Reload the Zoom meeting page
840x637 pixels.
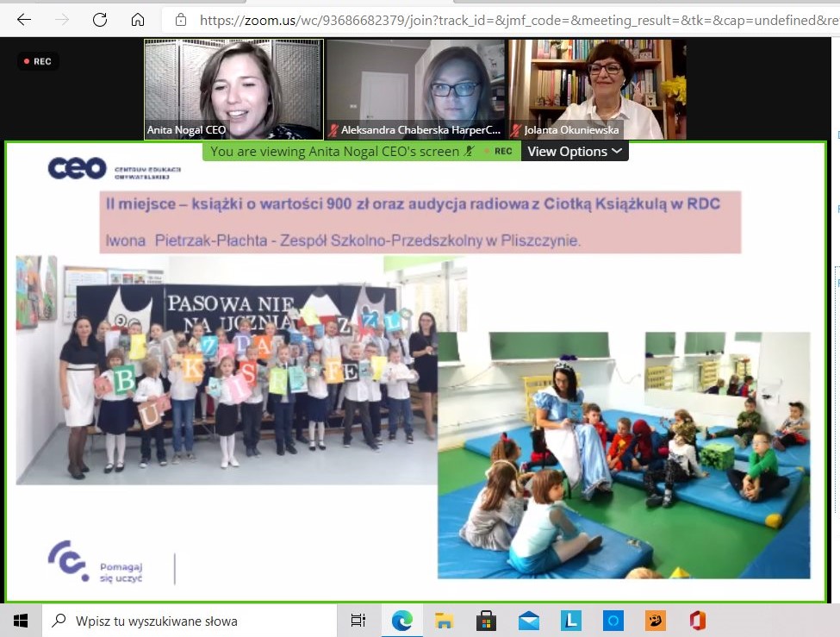tap(100, 19)
